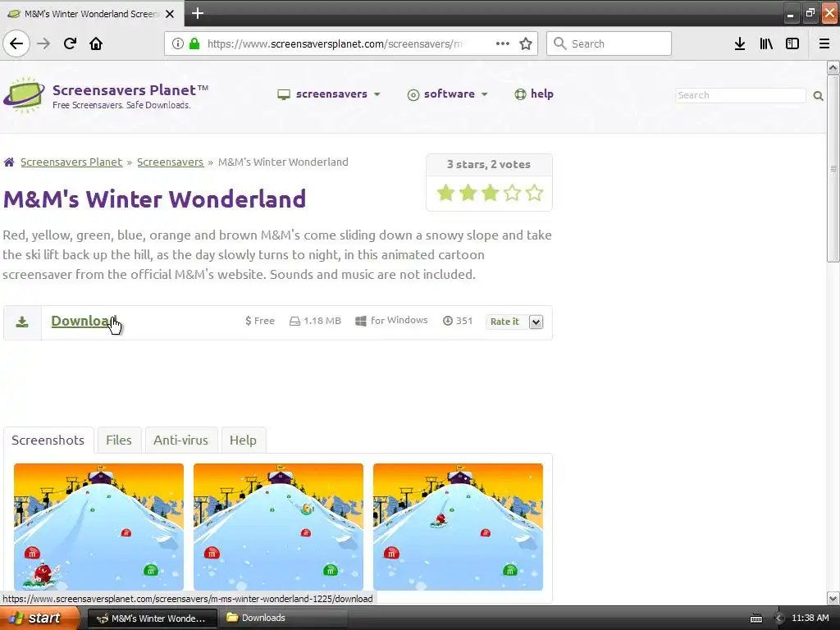The image size is (840, 630).
Task: Click the green secure padlock icon
Action: coord(195,43)
